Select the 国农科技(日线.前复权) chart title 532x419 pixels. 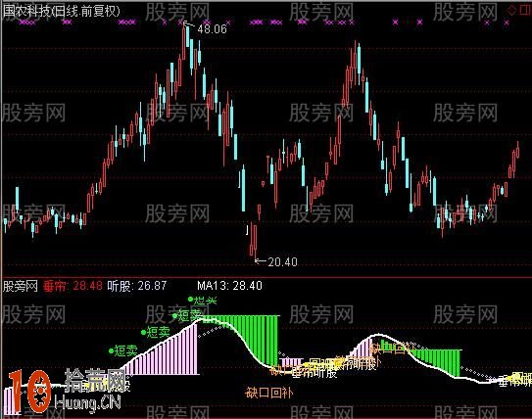pos(62,11)
